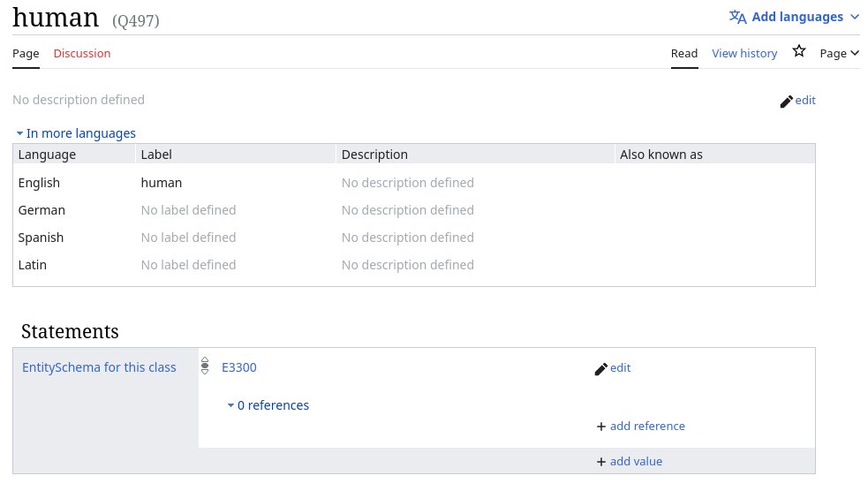Viewport: 868px width, 491px height.
Task: Collapse the In more languages section
Action: tap(77, 133)
